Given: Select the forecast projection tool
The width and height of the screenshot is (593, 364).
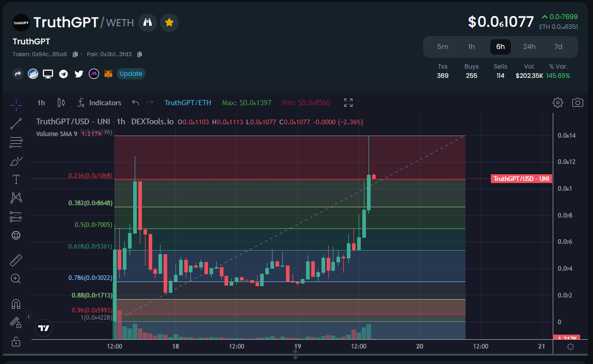Looking at the screenshot, I should tap(16, 217).
